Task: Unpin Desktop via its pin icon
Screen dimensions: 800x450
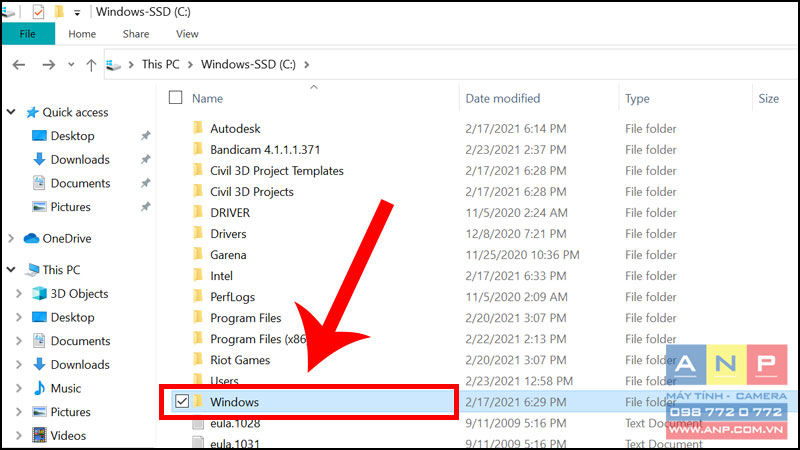Action: (145, 136)
